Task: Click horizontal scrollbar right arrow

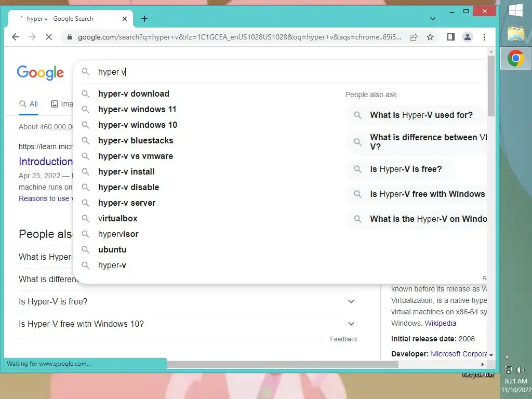Action: coord(483,364)
